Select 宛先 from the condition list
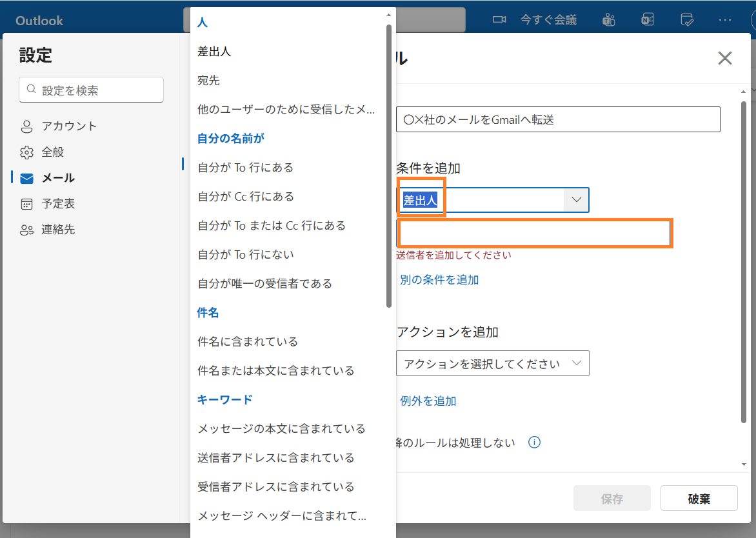This screenshot has width=756, height=538. pos(208,81)
